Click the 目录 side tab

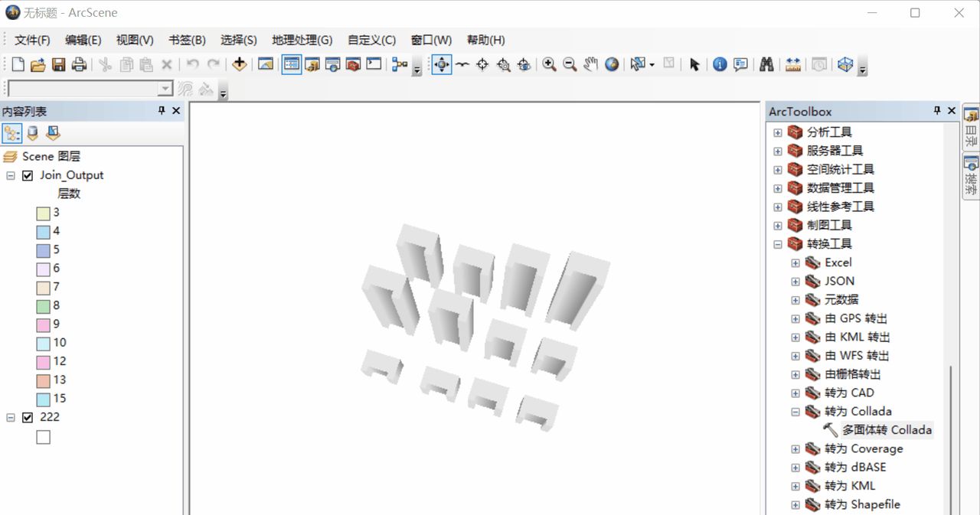pyautogui.click(x=971, y=129)
